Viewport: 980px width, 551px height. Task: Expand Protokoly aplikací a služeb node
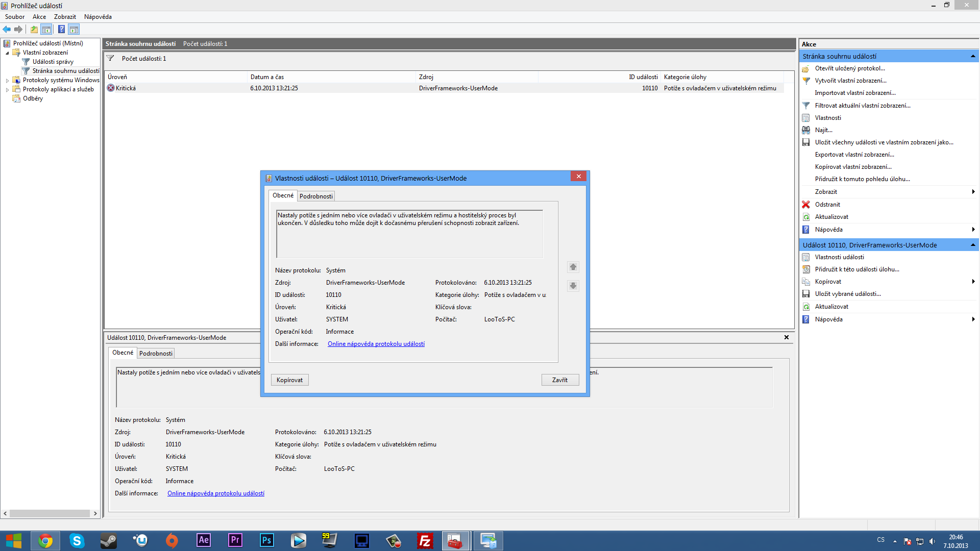pyautogui.click(x=7, y=89)
